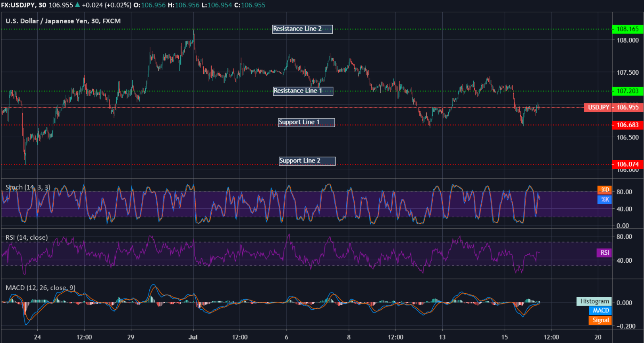This screenshot has width=644, height=343.
Task: Click the FX:USDJPY symbol in header
Action: point(17,5)
